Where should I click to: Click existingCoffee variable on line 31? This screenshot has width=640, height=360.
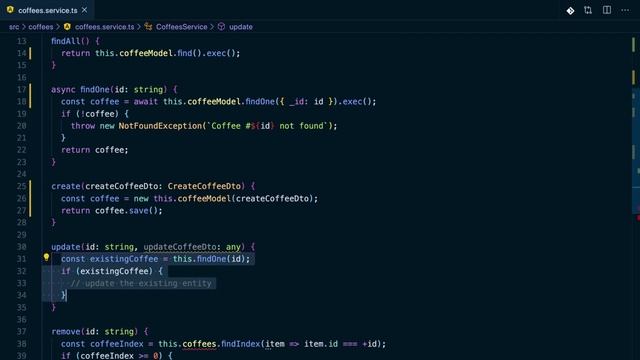(x=124, y=259)
